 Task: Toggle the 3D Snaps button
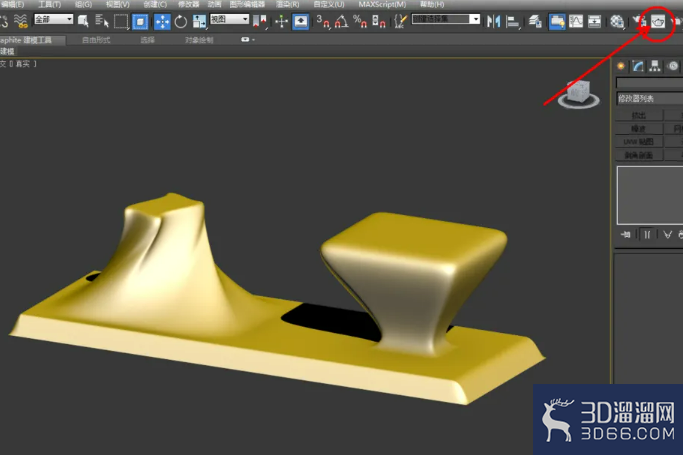click(x=323, y=21)
